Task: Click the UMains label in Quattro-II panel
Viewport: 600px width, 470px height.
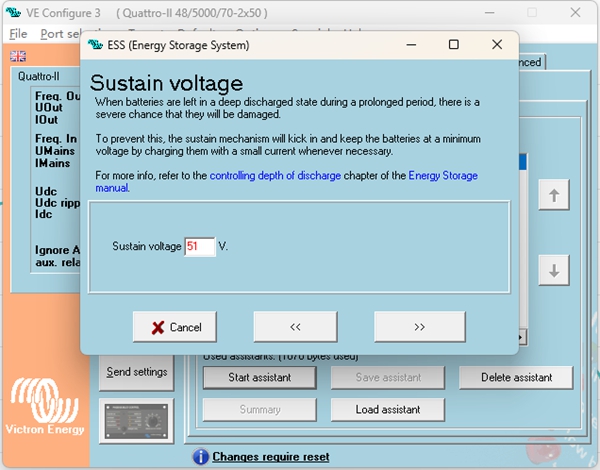Action: click(x=55, y=151)
